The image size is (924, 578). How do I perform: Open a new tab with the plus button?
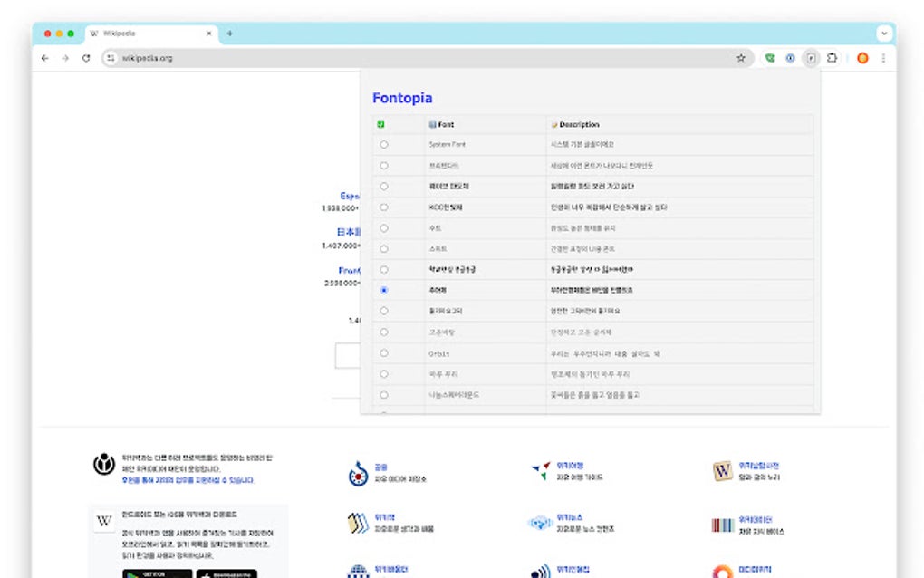(229, 34)
